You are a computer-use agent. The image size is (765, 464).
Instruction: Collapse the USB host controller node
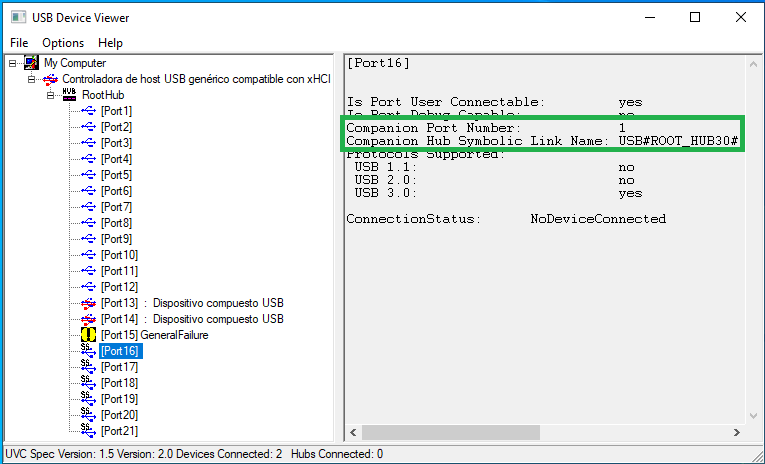[32, 79]
